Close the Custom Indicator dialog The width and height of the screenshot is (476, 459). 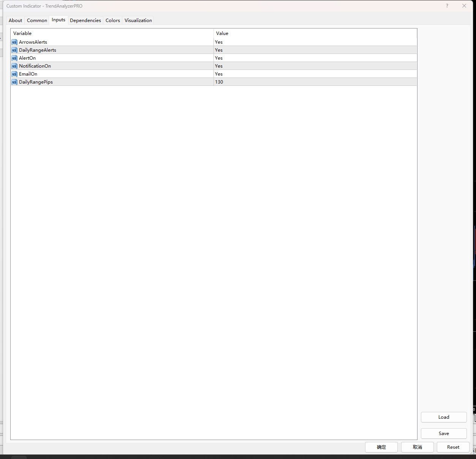coord(464,6)
